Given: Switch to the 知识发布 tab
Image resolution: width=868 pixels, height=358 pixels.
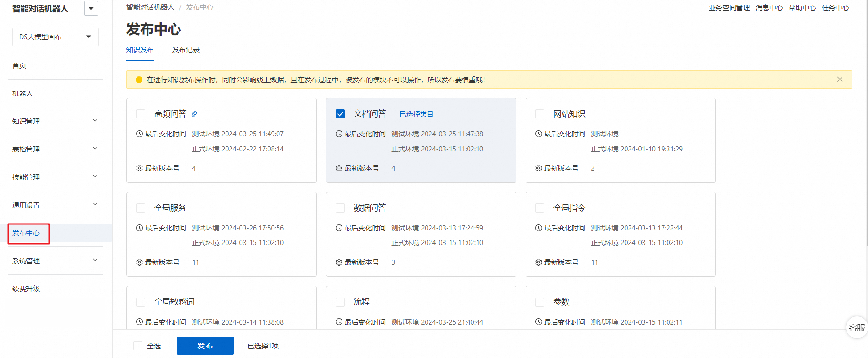Looking at the screenshot, I should pos(140,50).
